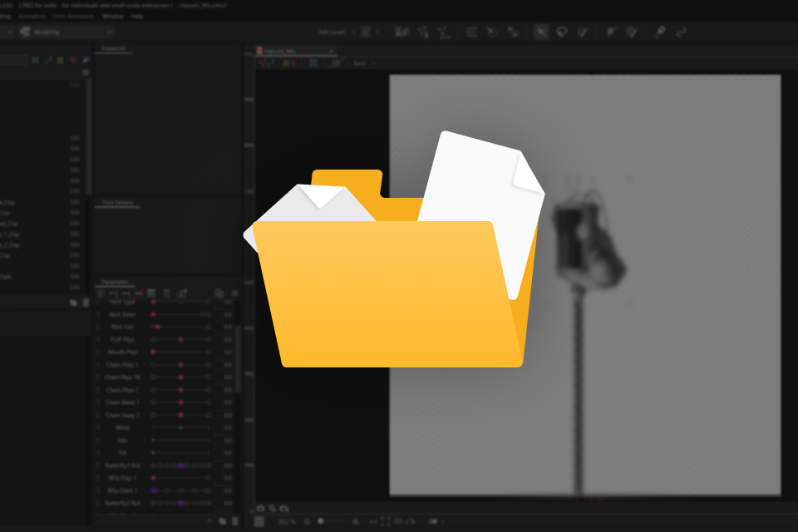The height and width of the screenshot is (532, 798).
Task: Click the Tilt parameter name
Action: click(123, 453)
